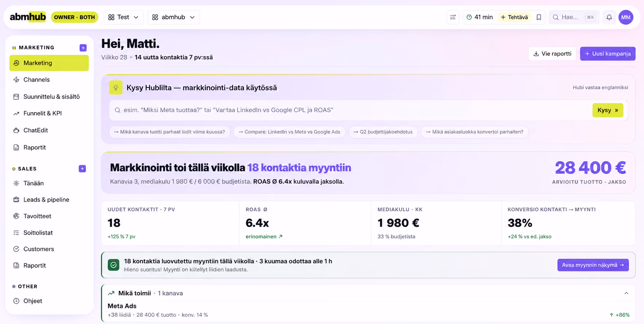This screenshot has height=324, width=644.
Task: Click the Vie raportti export button
Action: 552,54
